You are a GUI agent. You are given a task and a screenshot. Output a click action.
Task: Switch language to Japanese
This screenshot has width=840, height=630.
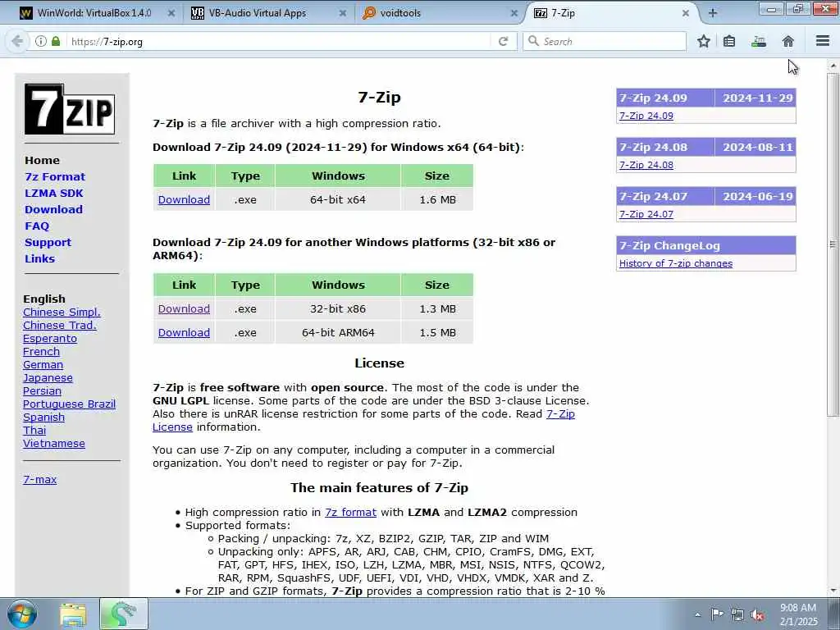[48, 378]
